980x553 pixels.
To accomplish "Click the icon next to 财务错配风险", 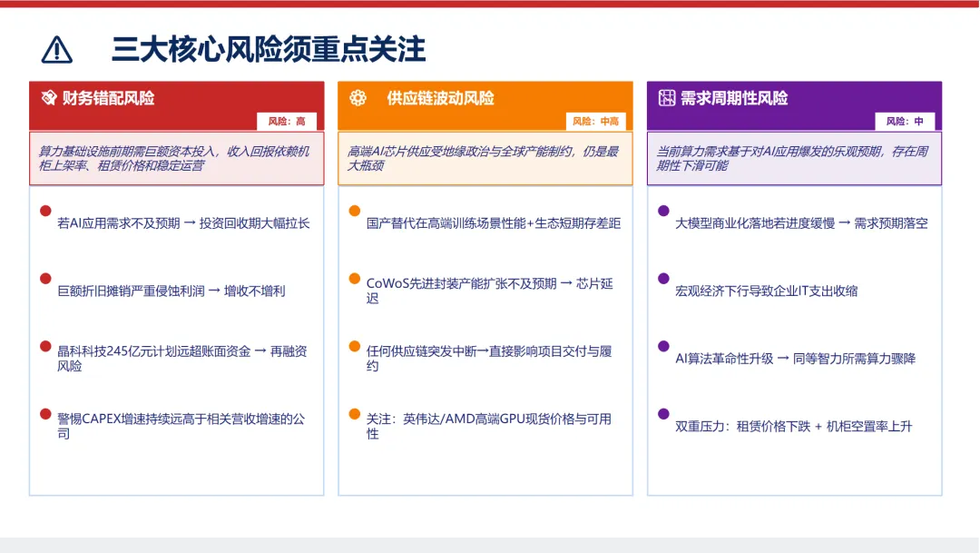I will pyautogui.click(x=49, y=97).
